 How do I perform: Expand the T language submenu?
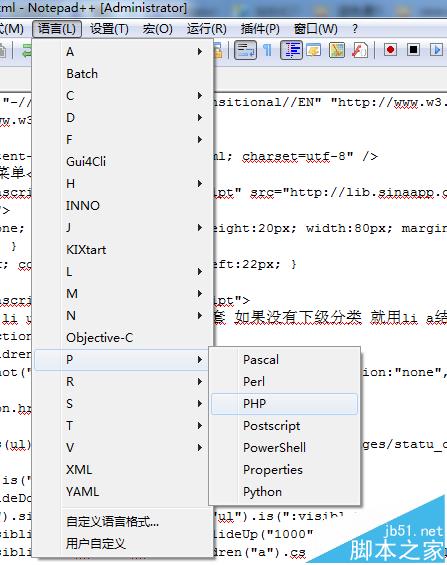[121, 425]
